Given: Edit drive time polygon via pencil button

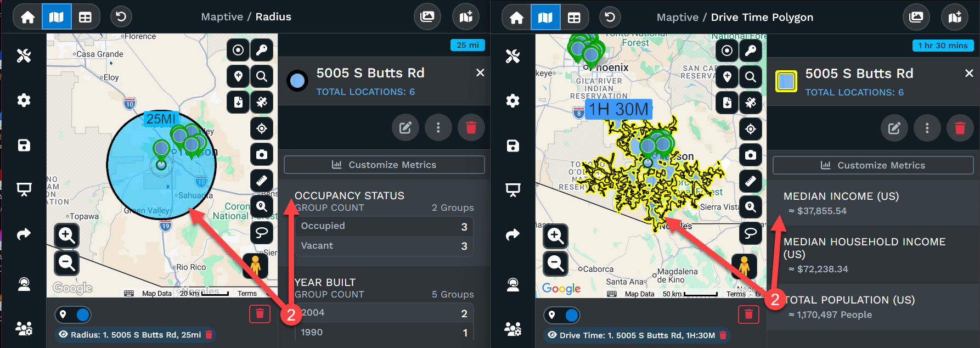Looking at the screenshot, I should 894,128.
